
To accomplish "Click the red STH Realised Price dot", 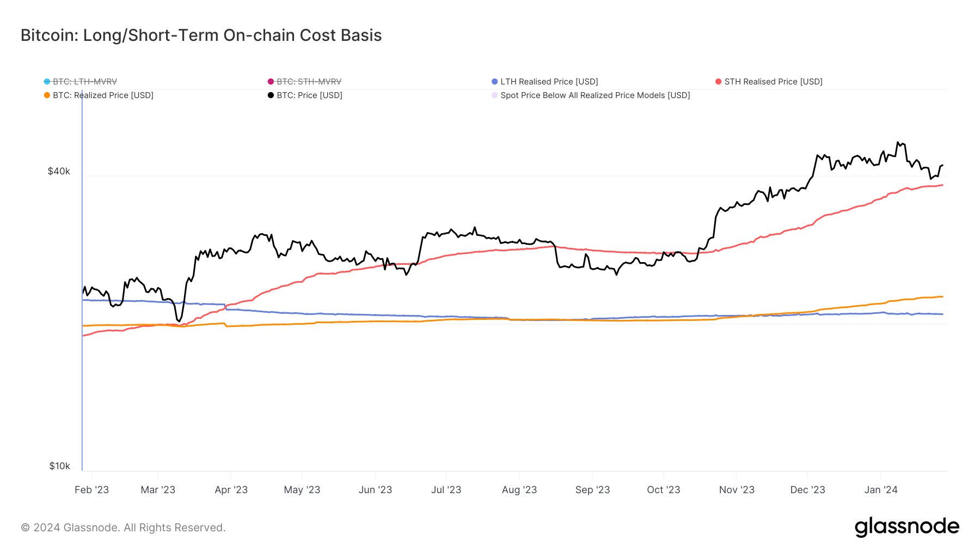I will coord(719,82).
